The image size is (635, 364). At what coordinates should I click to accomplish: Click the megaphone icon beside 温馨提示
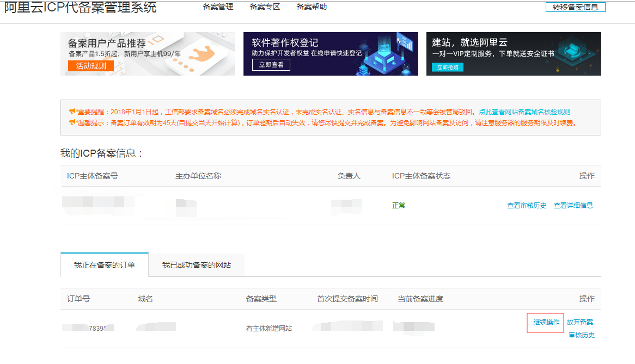72,122
